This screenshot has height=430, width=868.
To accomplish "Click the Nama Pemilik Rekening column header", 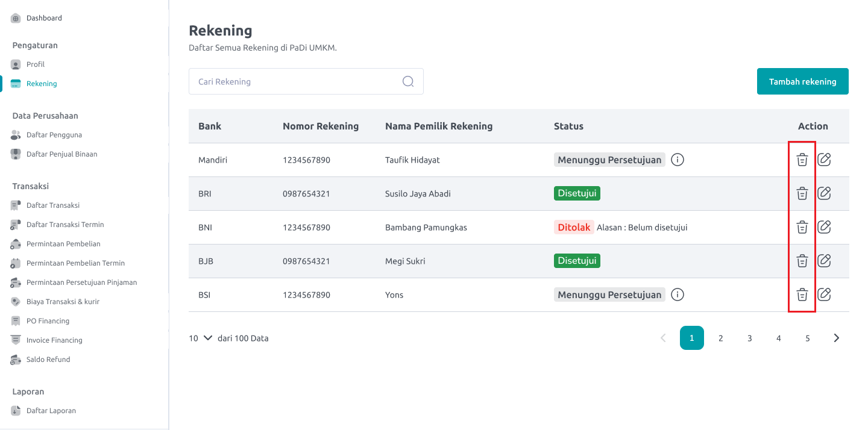I will tap(439, 126).
